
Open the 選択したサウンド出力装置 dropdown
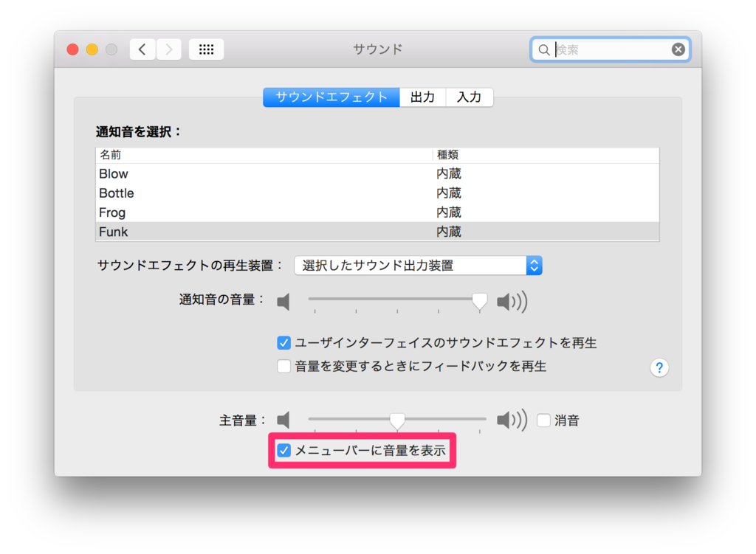[x=418, y=266]
